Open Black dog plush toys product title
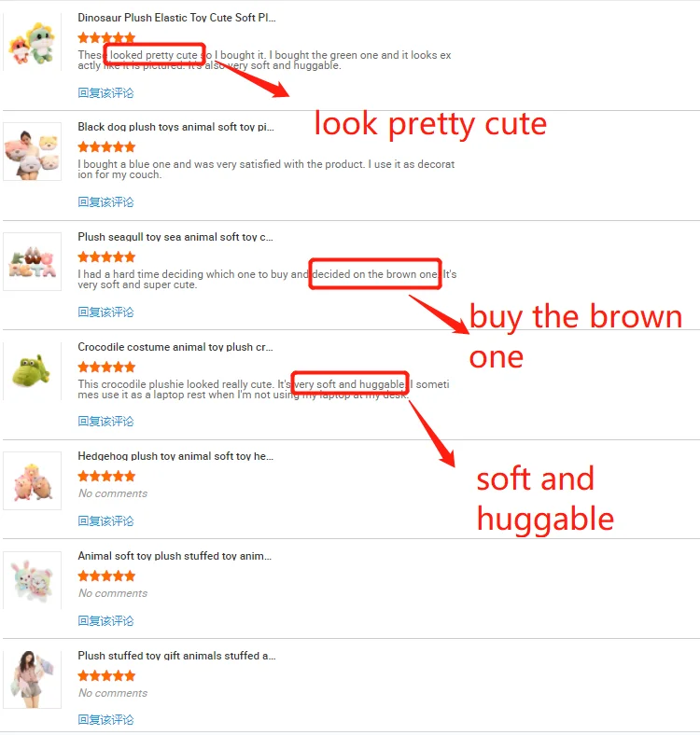 pos(176,127)
